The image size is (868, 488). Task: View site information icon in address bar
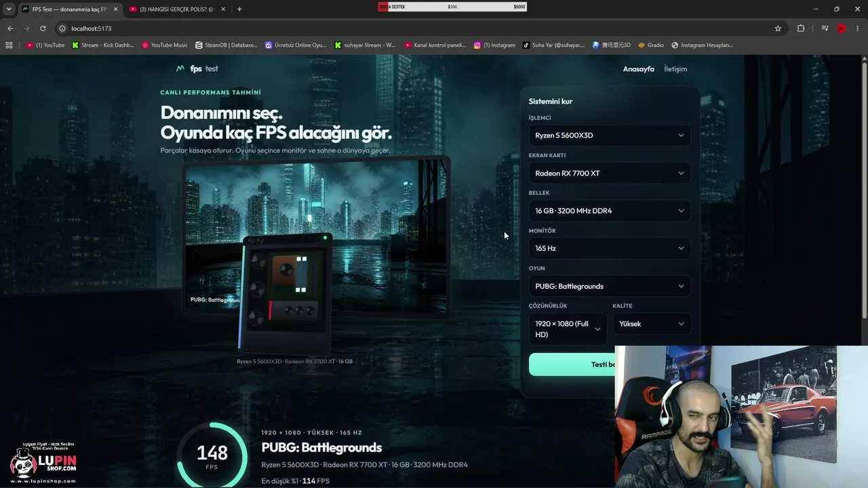tap(62, 28)
